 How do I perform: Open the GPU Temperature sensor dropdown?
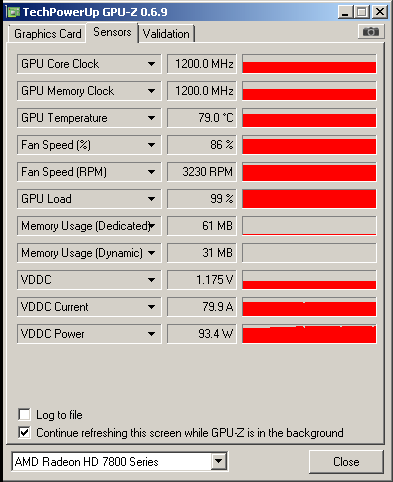[x=151, y=118]
